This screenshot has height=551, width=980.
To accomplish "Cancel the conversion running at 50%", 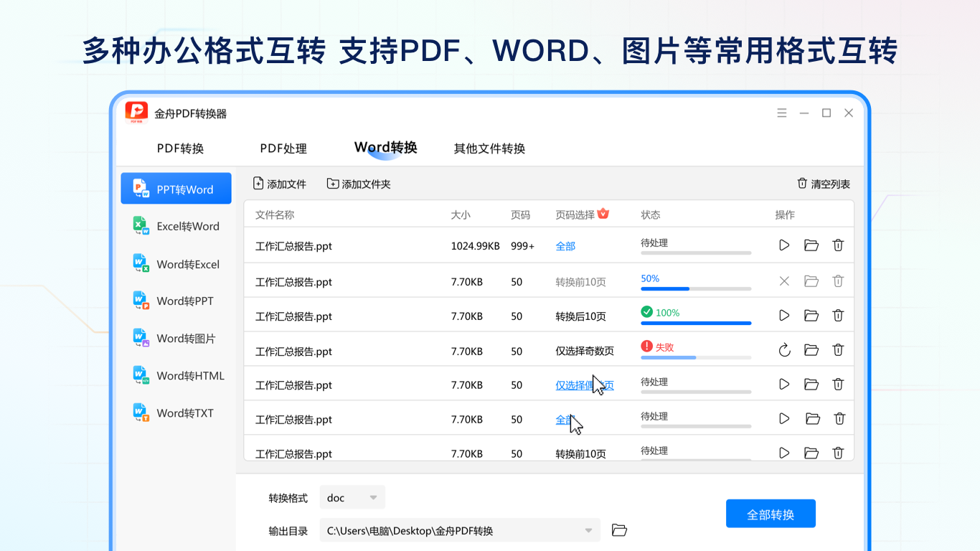I will point(783,281).
